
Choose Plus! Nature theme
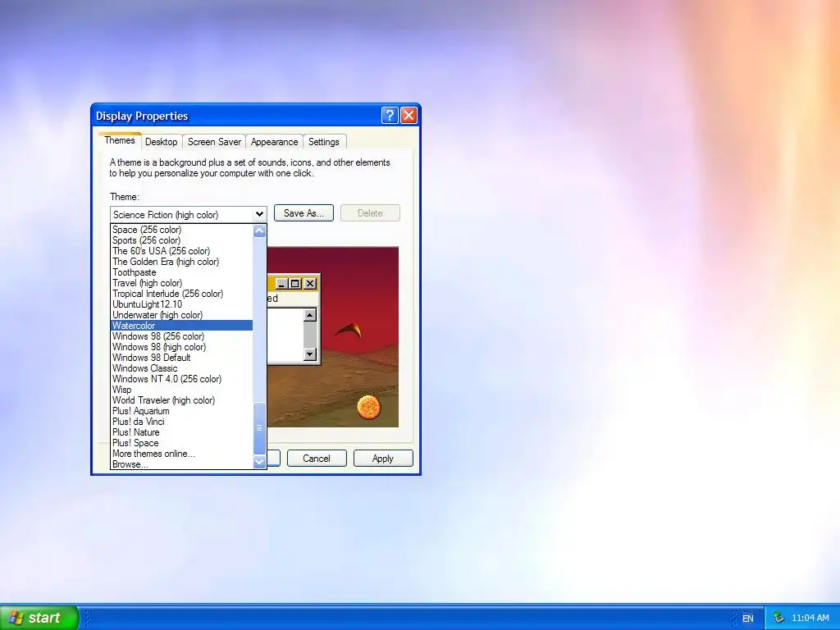click(181, 432)
